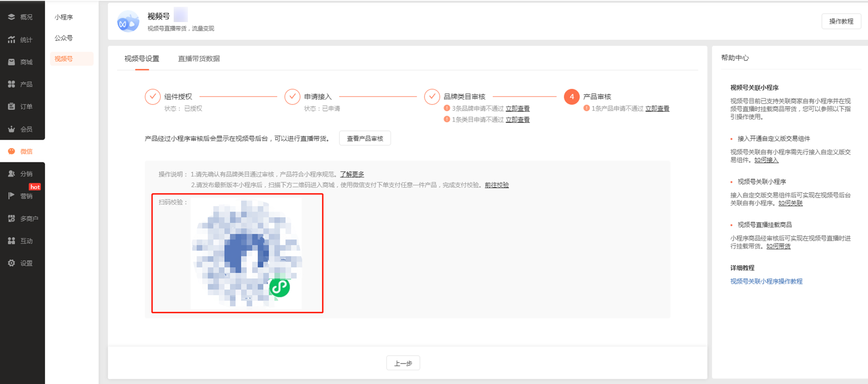Click the 了解更多 link
Viewport: 868px width, 384px height.
[x=352, y=174]
